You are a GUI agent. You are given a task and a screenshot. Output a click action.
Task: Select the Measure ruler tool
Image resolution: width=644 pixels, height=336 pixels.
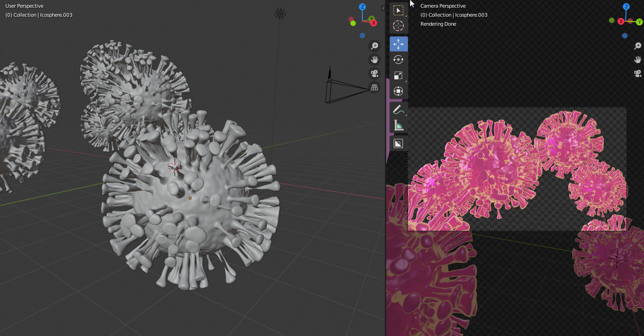tap(398, 125)
